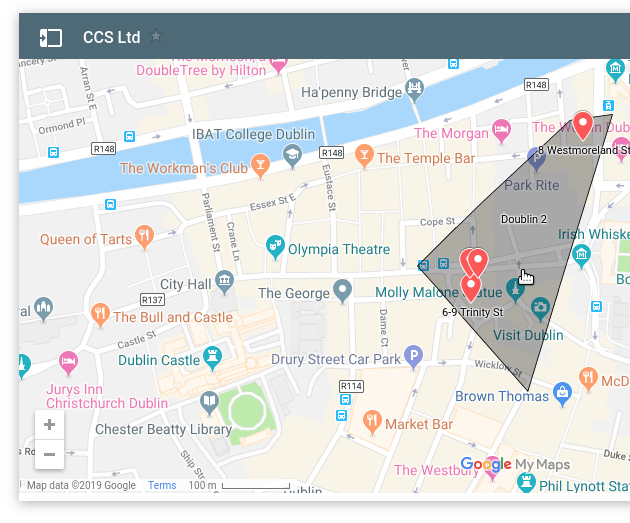The width and height of the screenshot is (630, 523).
Task: Click the Dublin Castle tower icon
Action: (x=213, y=358)
